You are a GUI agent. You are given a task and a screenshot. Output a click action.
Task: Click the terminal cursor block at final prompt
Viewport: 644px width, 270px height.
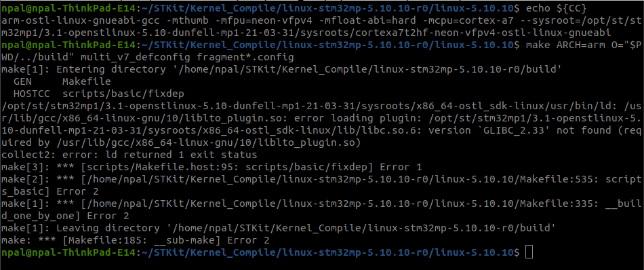tap(529, 251)
